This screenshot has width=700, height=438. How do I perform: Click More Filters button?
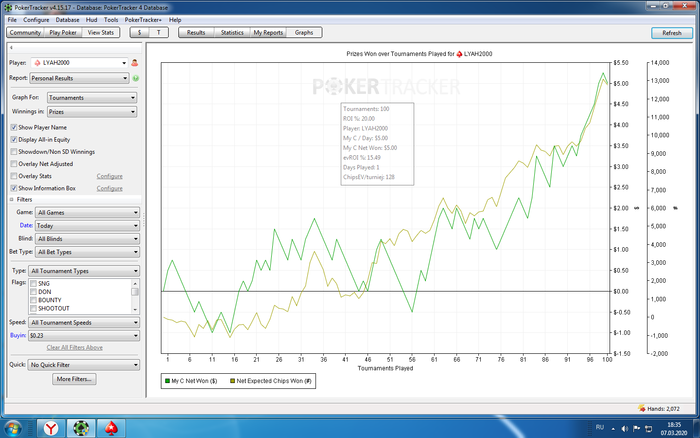[74, 379]
